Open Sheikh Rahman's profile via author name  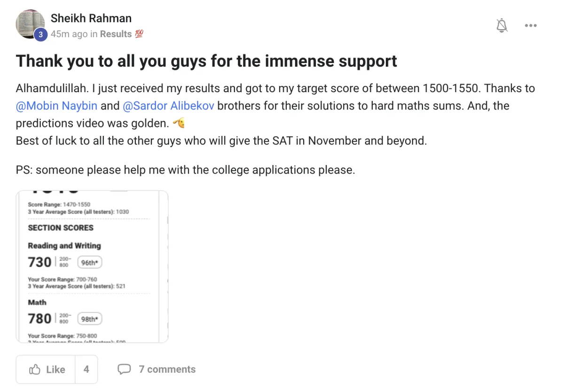(x=91, y=18)
